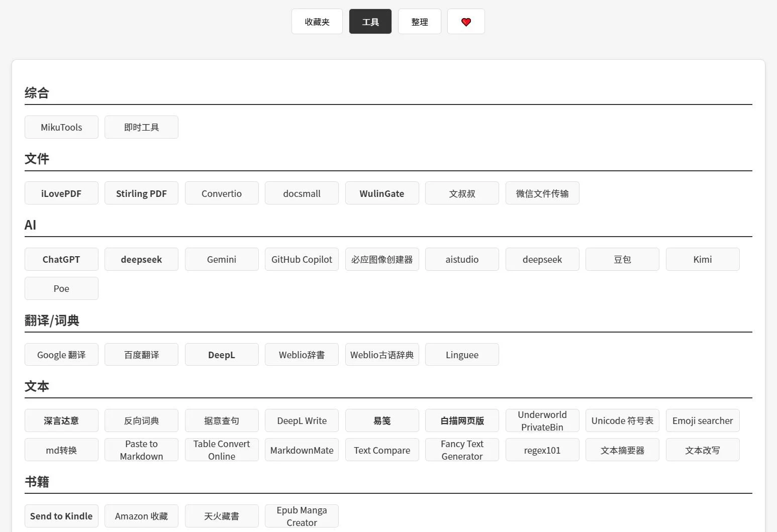Select the 工具 tab
Viewport: 777px width, 532px height.
pyautogui.click(x=370, y=22)
